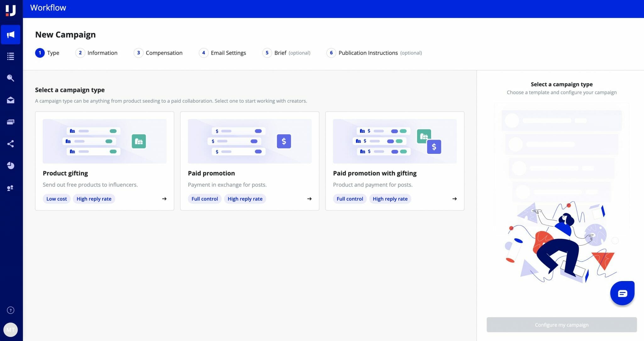Screen dimensions: 644x341
Task: Select the Paid promotion campaign card
Action: point(250,160)
